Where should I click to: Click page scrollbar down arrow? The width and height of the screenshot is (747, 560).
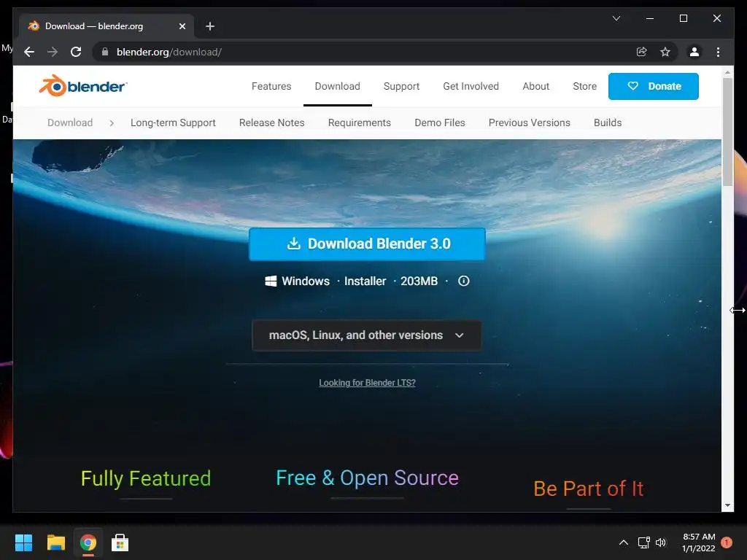(727, 505)
